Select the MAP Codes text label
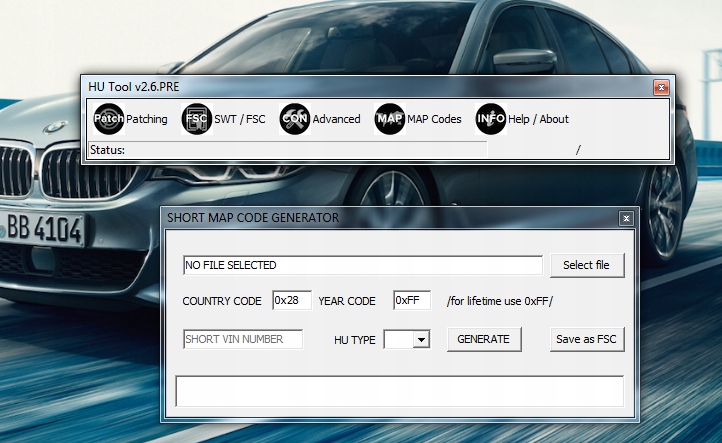 pos(434,119)
